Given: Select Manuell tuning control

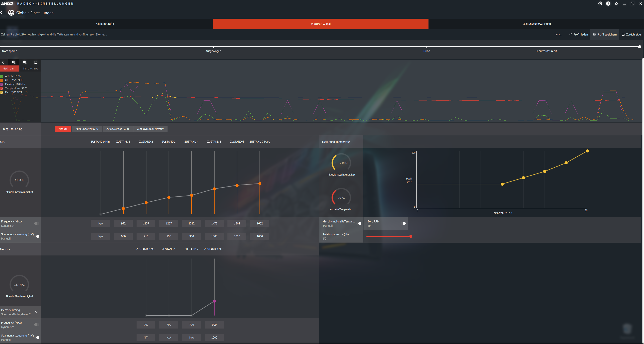Looking at the screenshot, I should point(63,129).
